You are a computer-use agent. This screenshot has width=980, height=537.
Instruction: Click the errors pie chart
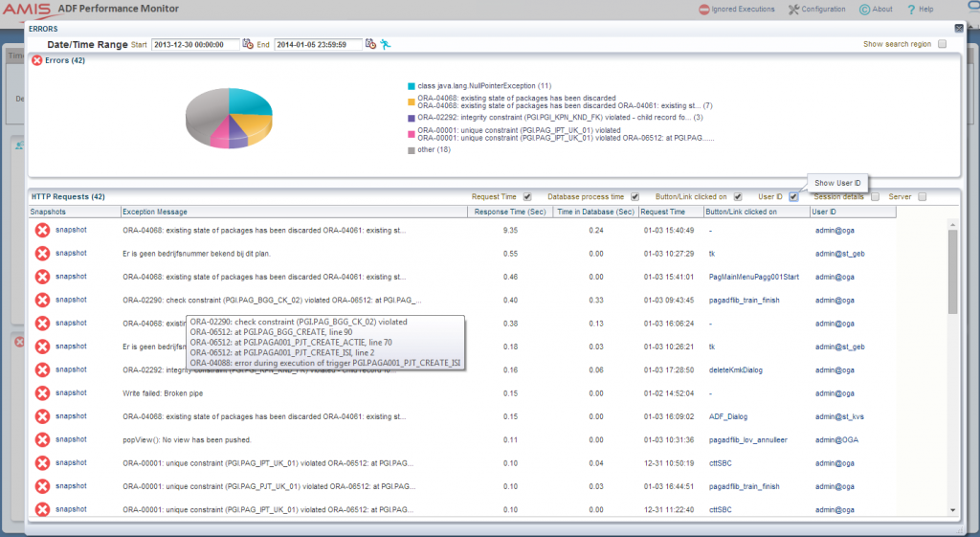[x=229, y=118]
